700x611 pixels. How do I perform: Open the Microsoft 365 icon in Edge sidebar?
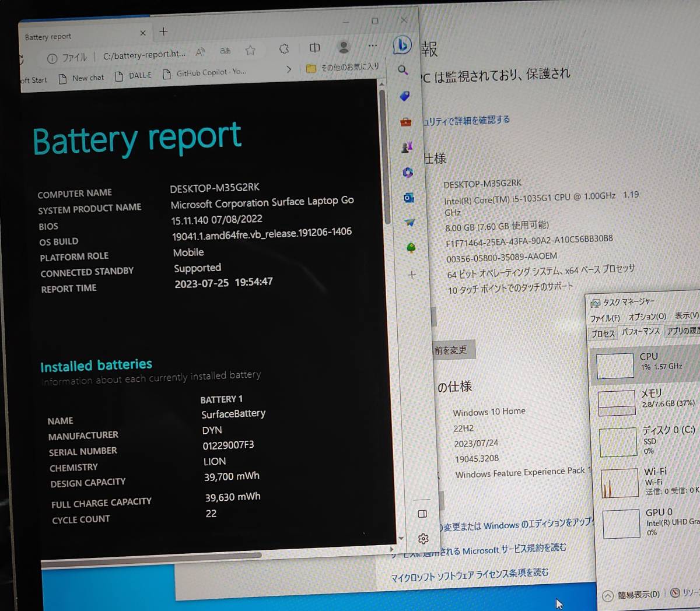click(408, 173)
